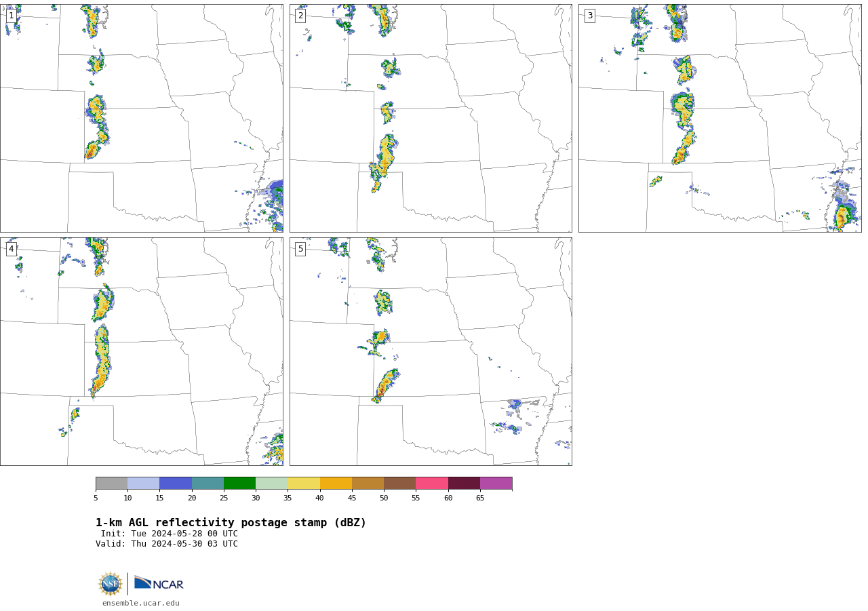Open ensemble member 3 reflectivity map
The height and width of the screenshot is (611, 868).
coord(719,118)
